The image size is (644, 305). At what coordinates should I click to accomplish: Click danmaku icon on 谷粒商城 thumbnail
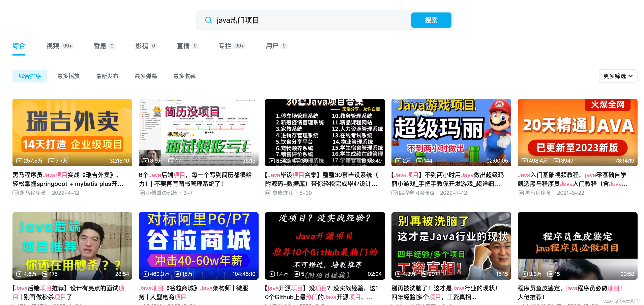pyautogui.click(x=177, y=274)
